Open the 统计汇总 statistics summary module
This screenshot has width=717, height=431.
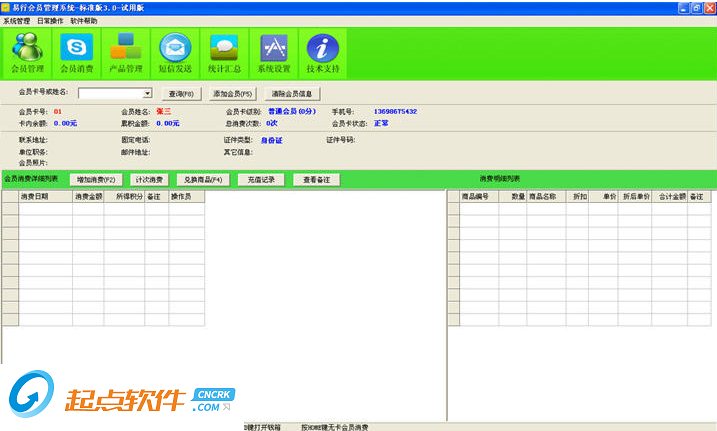[x=224, y=53]
